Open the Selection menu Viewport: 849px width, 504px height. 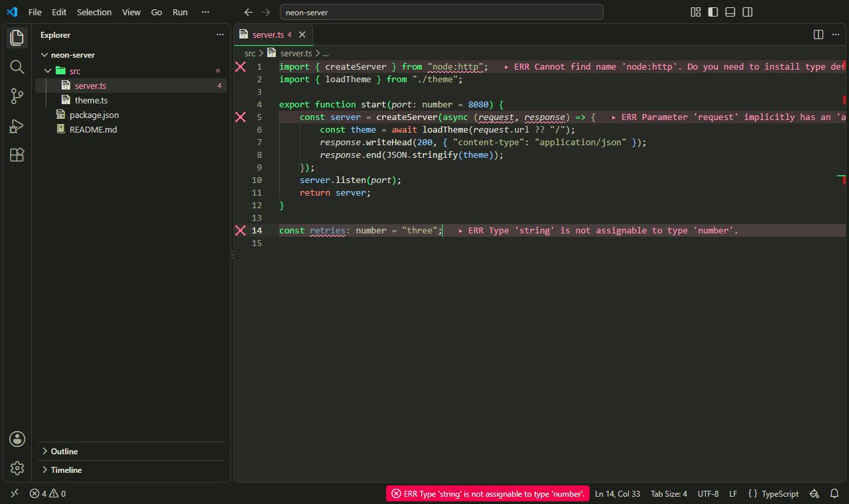[94, 12]
